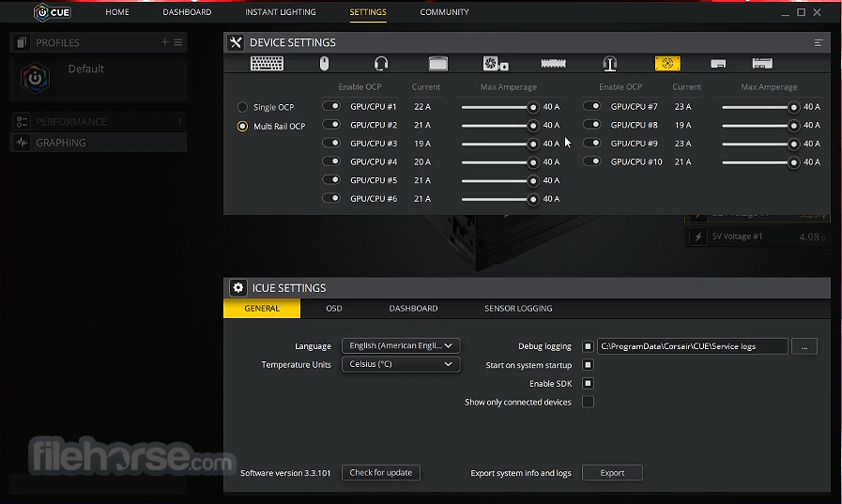Click the Graphing waveform icon
Viewport: 842px width, 504px height.
(x=22, y=143)
